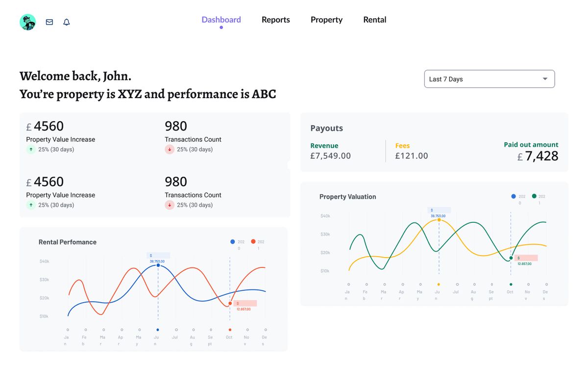Click $38,753.00 tooltip in Rental Perfomance chart
This screenshot has height=368, width=588.
pyautogui.click(x=158, y=258)
